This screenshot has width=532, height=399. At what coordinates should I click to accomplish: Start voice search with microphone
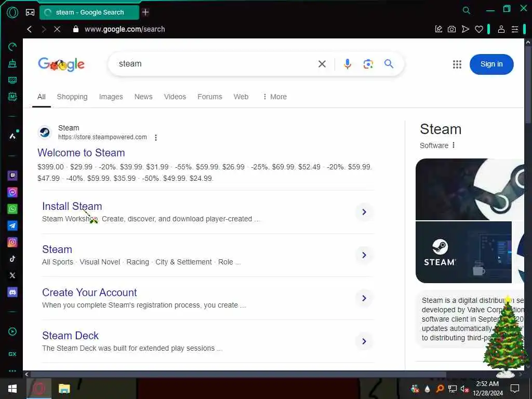[x=347, y=64]
